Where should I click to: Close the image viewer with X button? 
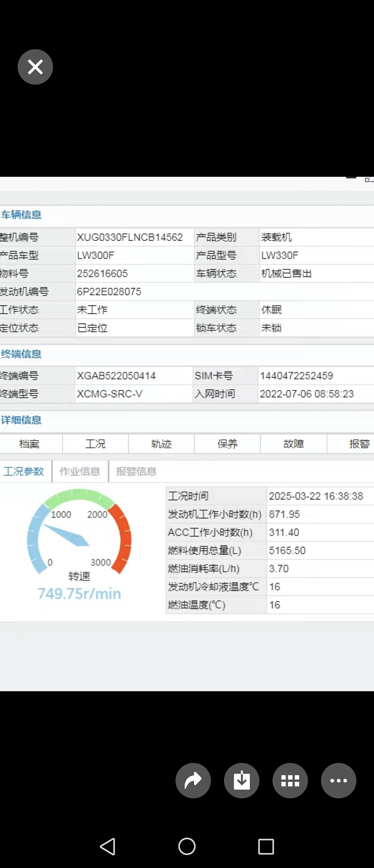35,67
